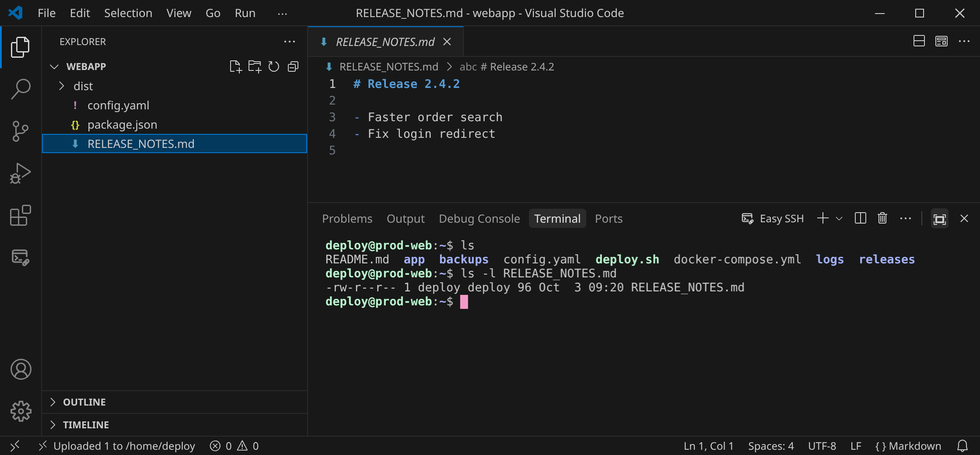Create a new file in WEBAPP

pos(235,66)
